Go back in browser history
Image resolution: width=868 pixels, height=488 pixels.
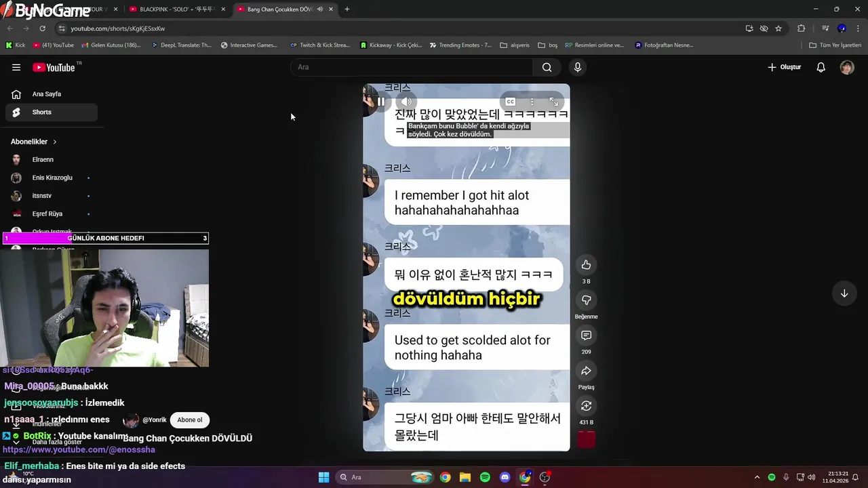coord(10,28)
